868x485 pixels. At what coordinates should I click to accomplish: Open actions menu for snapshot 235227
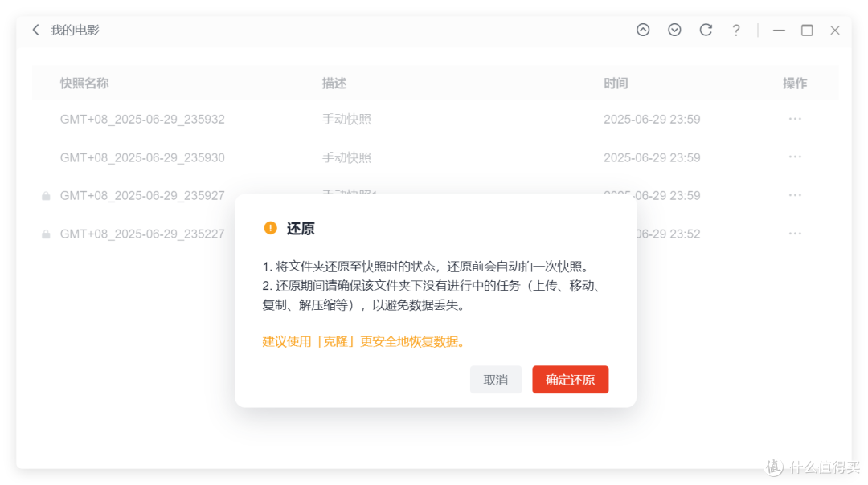click(x=795, y=234)
